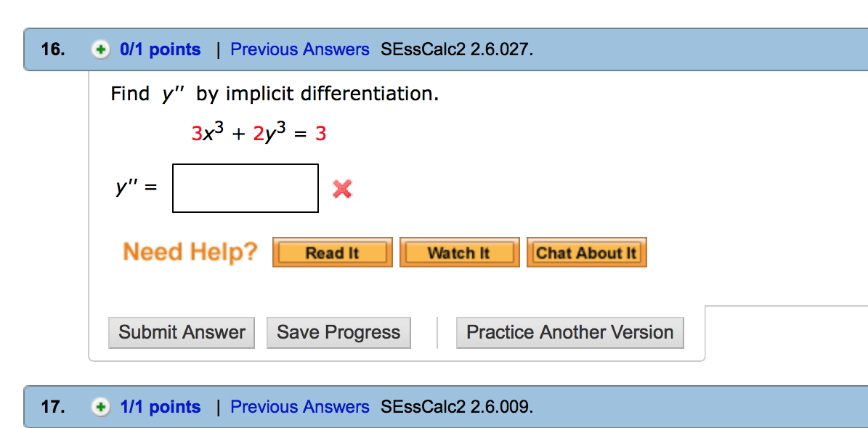Image resolution: width=868 pixels, height=428 pixels.
Task: Expand the green plus icon on question 16
Action: [100, 50]
